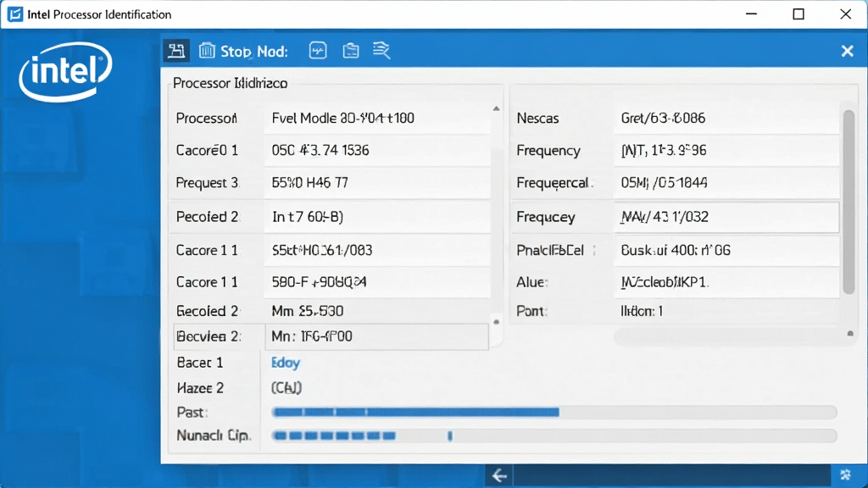This screenshot has width=868, height=488.
Task: Maximize the Intel Processor Identification window
Action: [x=798, y=14]
